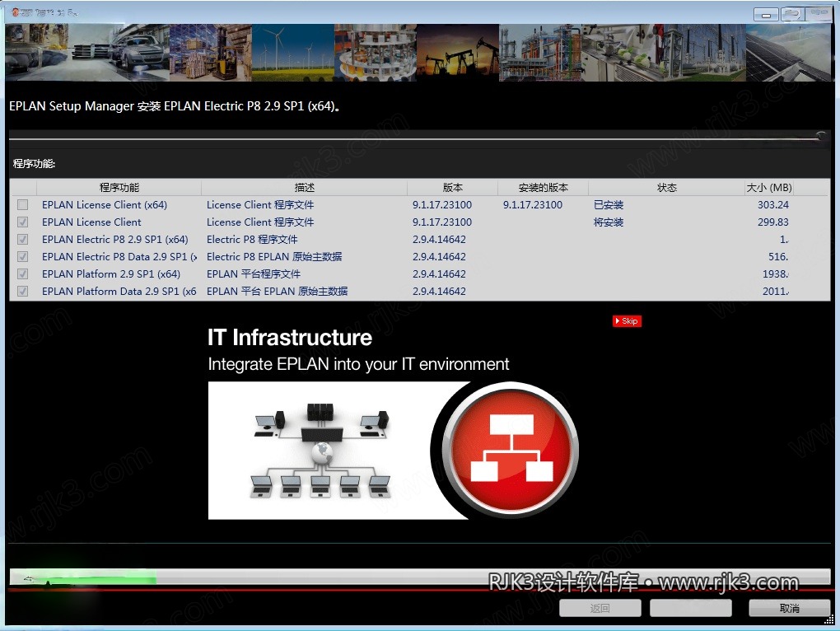Click the red Skip button

point(627,321)
